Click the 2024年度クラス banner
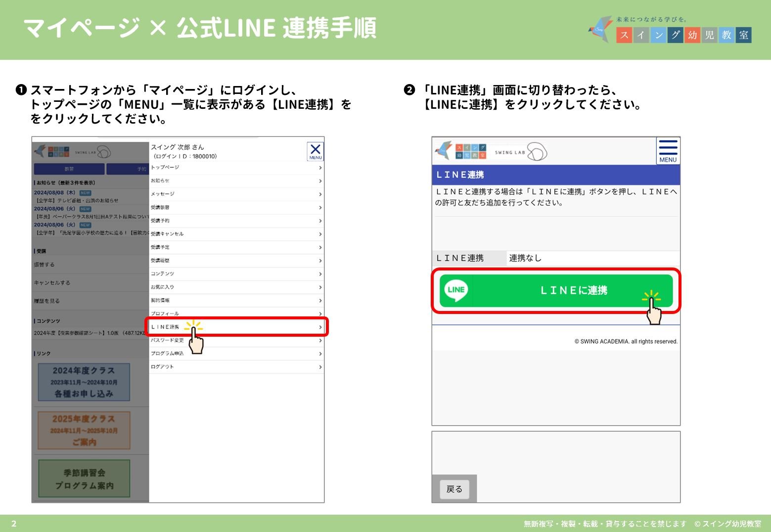Screen dimensions: 771x532 [x=84, y=382]
